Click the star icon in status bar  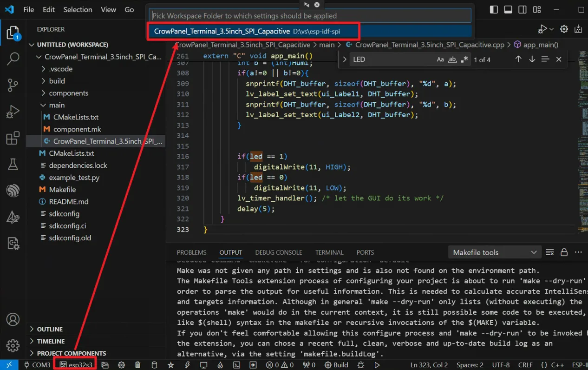(x=171, y=365)
